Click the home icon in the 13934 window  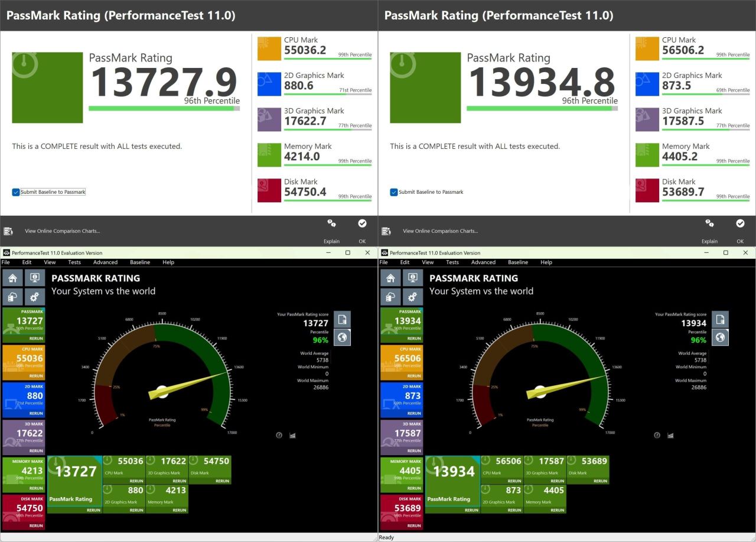coord(390,277)
